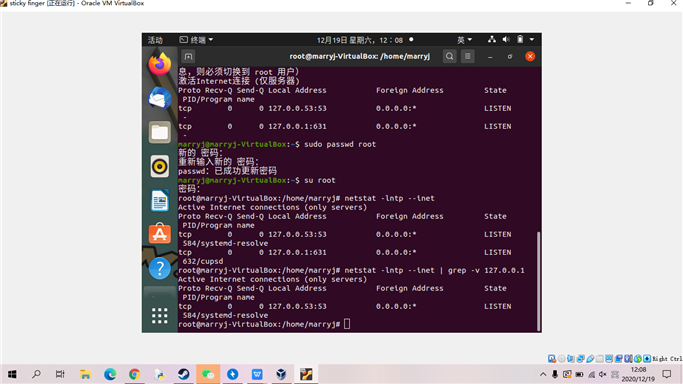The image size is (683, 384).
Task: Click VirtualBox hard disk activity status icon
Action: [x=552, y=359]
